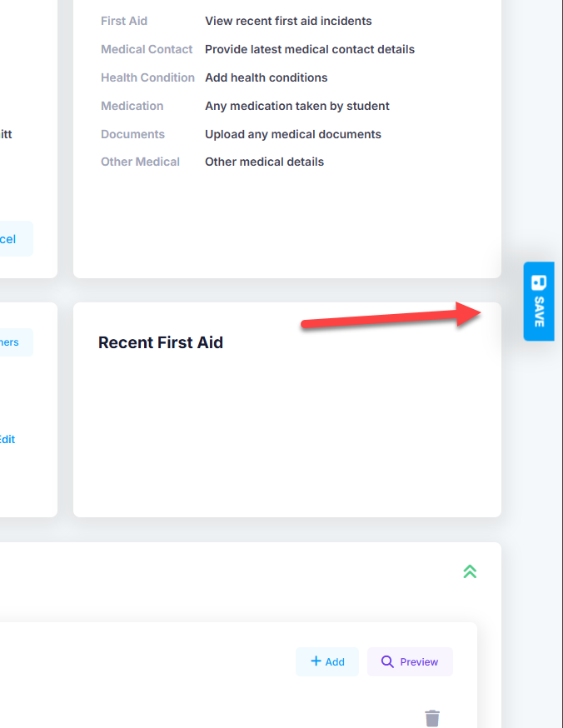The image size is (563, 728).
Task: Click 'Upload any medical documents' text
Action: click(x=293, y=134)
